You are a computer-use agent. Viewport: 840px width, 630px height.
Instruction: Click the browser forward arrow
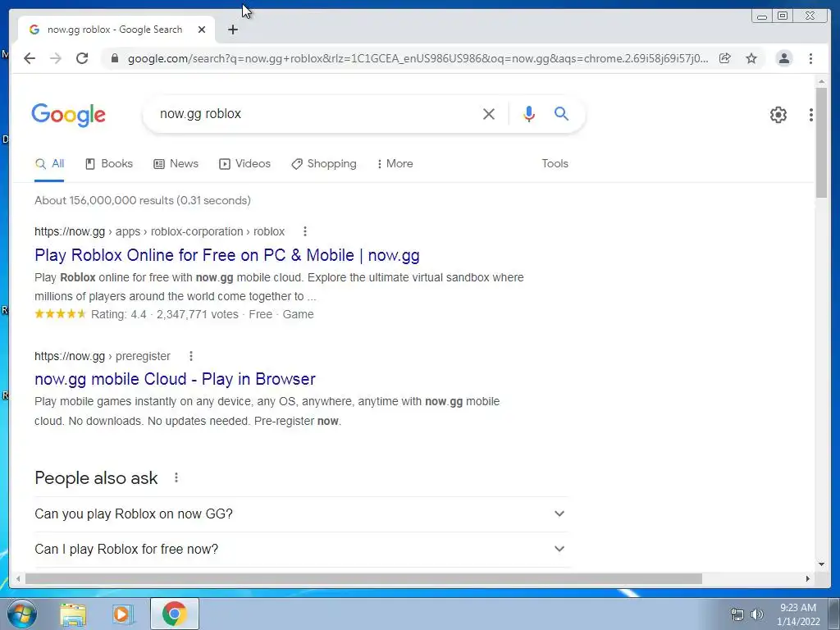pos(56,58)
